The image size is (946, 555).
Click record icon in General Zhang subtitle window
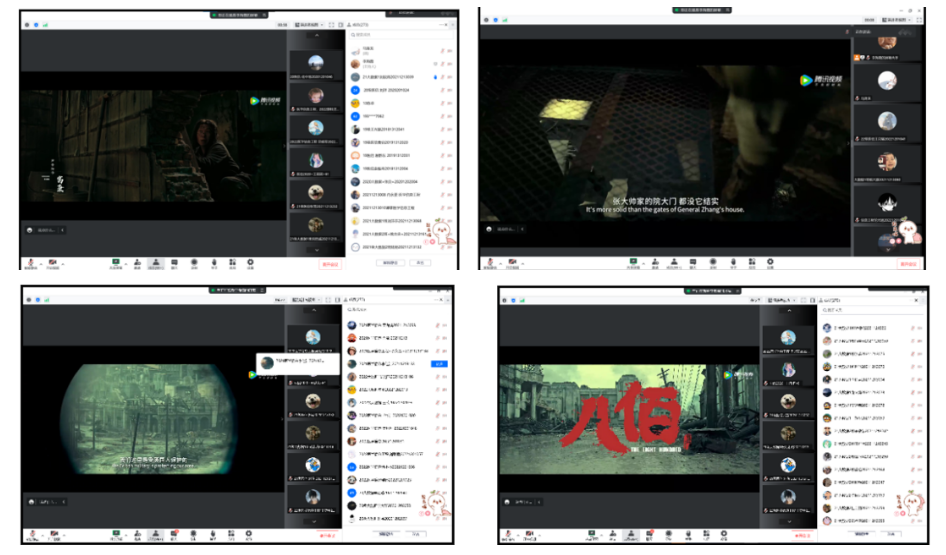[713, 262]
